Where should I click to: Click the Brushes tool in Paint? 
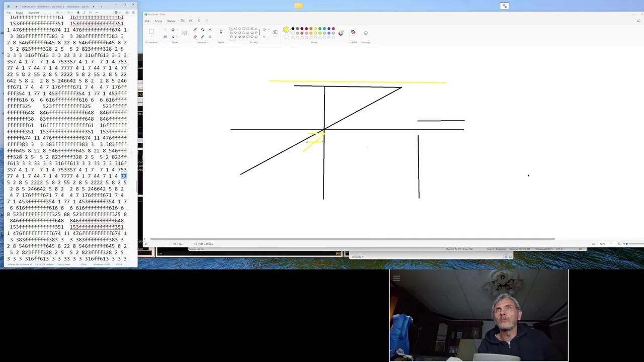[x=221, y=31]
